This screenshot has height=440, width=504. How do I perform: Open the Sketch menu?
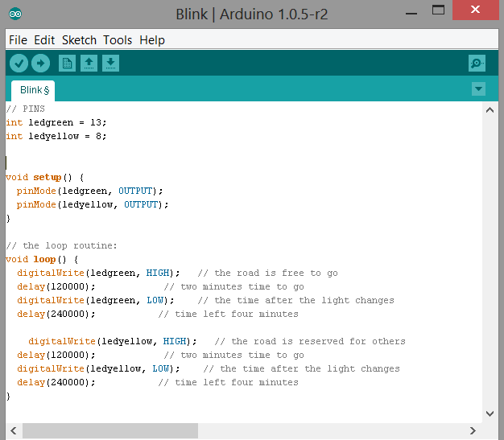point(79,40)
